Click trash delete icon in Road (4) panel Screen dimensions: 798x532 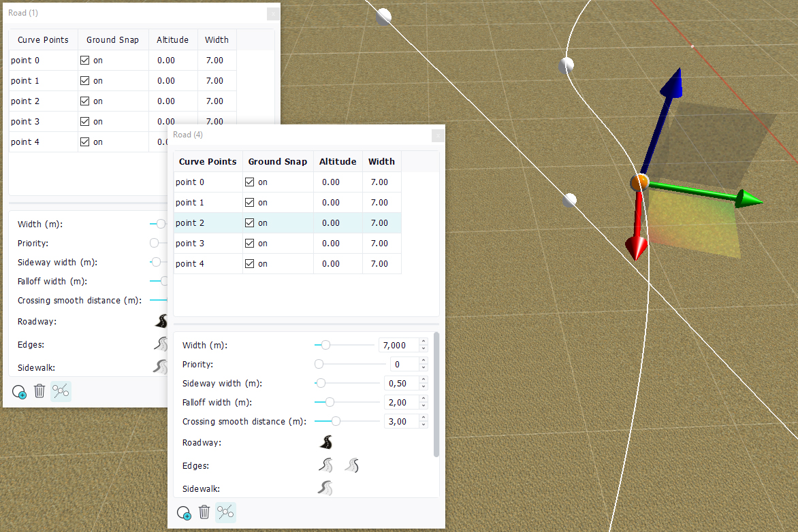(204, 512)
